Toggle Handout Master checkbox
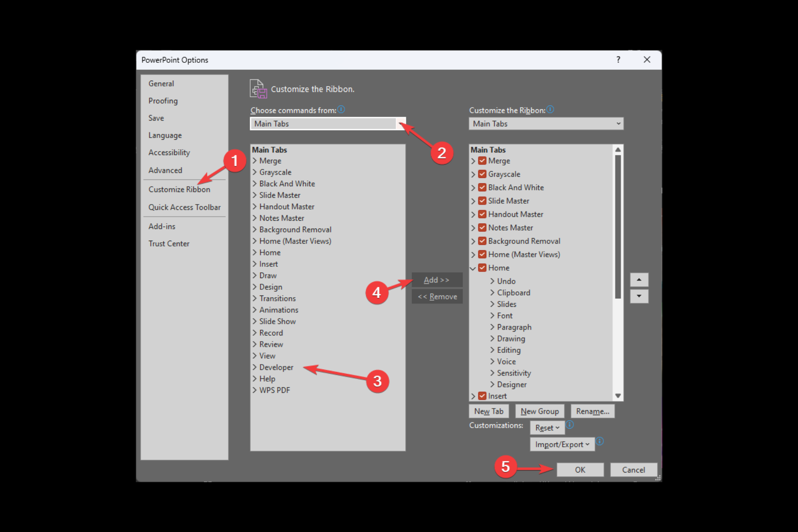The width and height of the screenshot is (798, 532). pos(482,214)
